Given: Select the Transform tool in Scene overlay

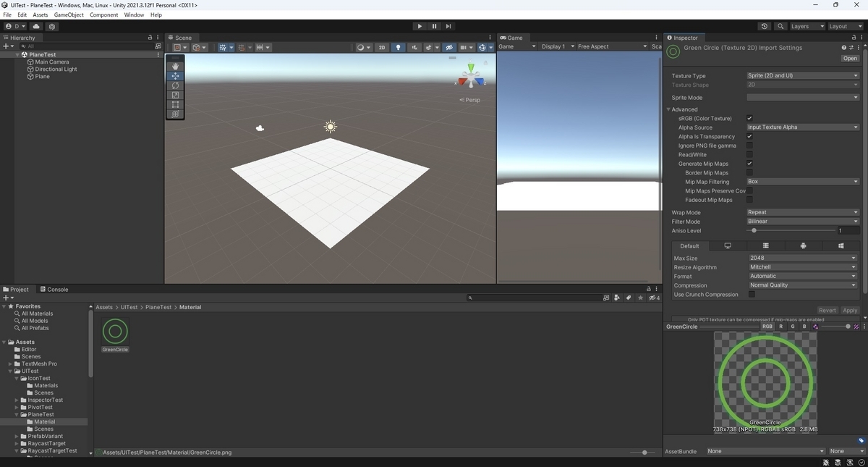Looking at the screenshot, I should 175,114.
